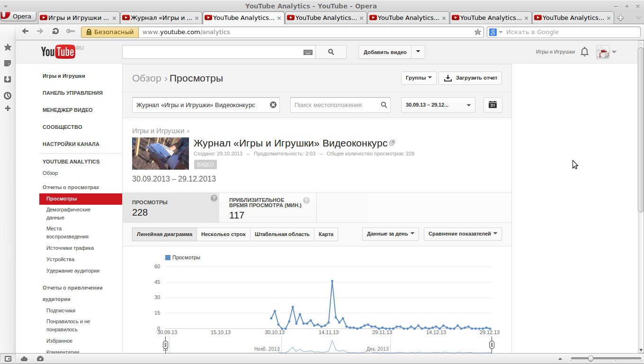Screen dimensions: 644x364
Task: Open the calendar date picker icon
Action: [492, 105]
